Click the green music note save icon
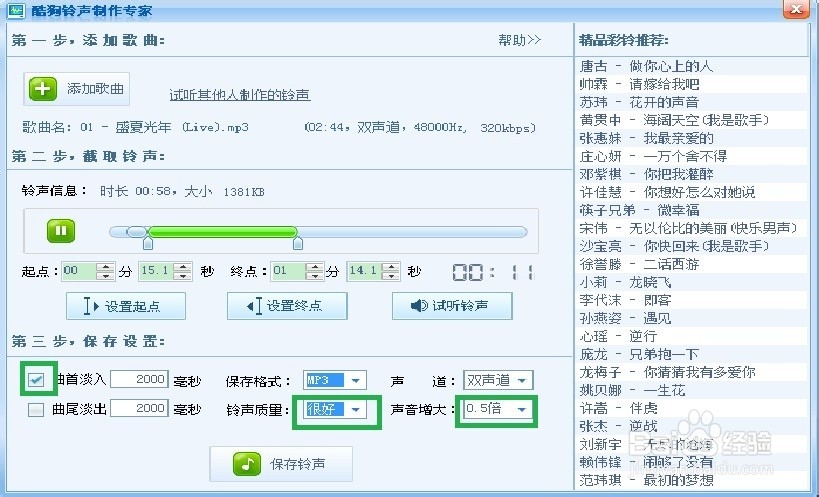Viewport: 819px width, 497px height. pyautogui.click(x=247, y=464)
